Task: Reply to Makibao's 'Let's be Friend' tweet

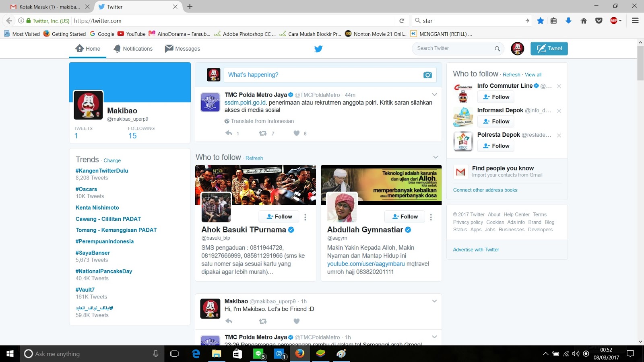Action: point(229,321)
